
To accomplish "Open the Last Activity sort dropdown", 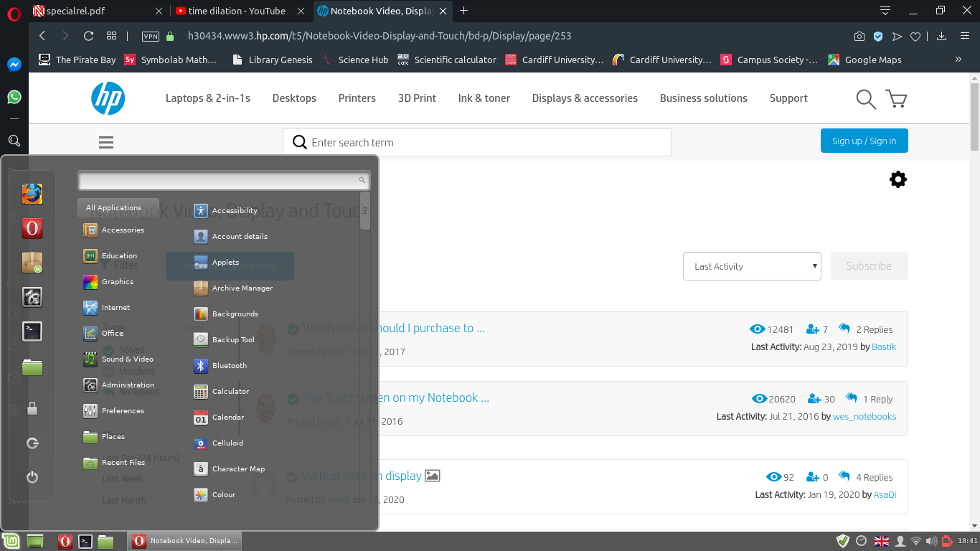I will pos(752,266).
